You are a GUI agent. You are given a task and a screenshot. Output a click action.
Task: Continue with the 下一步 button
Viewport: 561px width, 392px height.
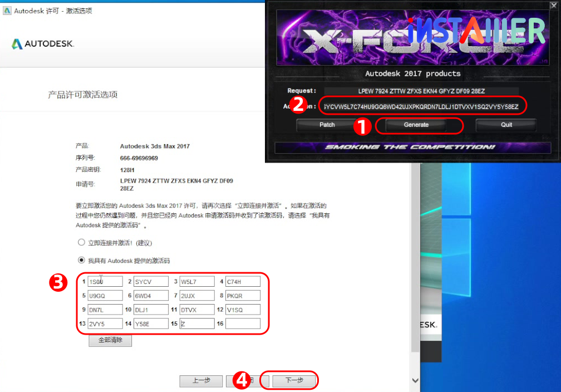coord(294,380)
